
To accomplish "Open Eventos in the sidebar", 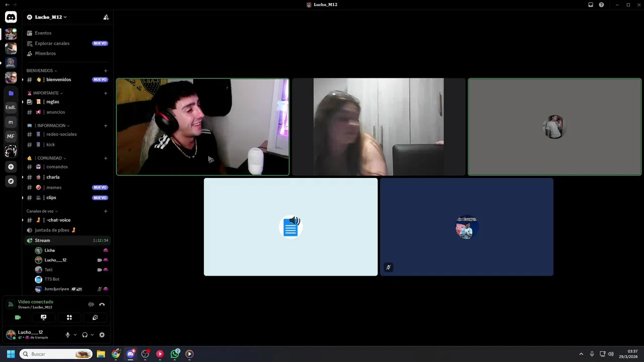I will pos(67,33).
